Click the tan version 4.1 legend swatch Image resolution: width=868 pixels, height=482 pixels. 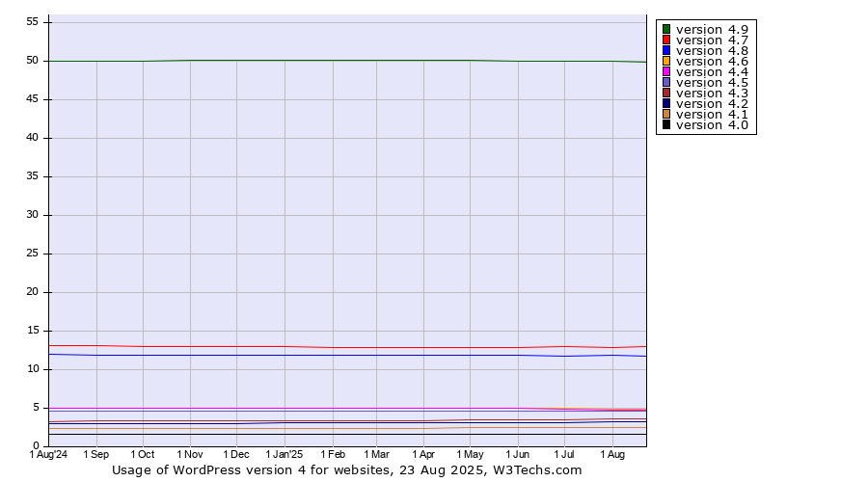coord(666,114)
